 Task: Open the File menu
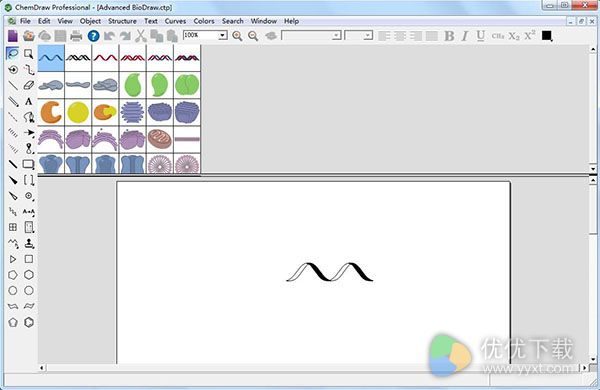click(25, 21)
